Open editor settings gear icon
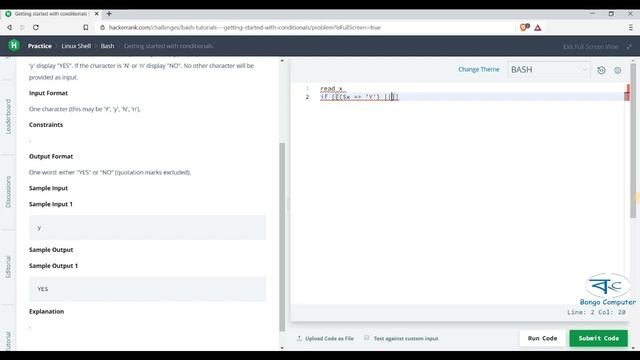Screen dimensions: 640x360 tap(618, 70)
